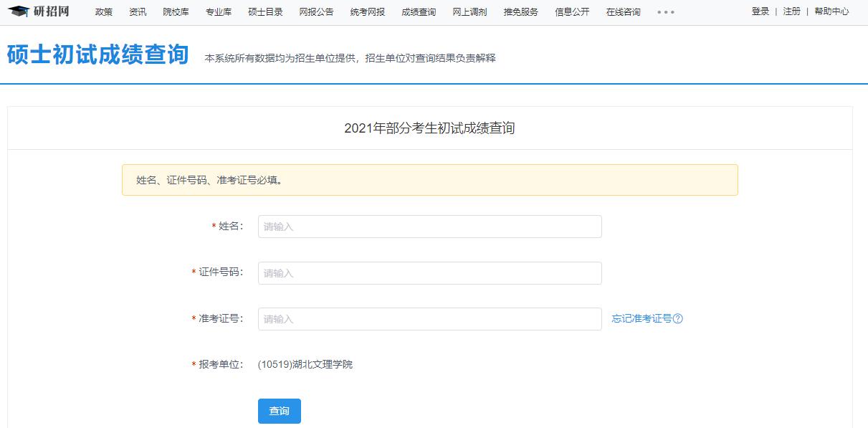Click the 忘记准考证号 recovery link
Screen dimensions: 868x428
(644, 318)
